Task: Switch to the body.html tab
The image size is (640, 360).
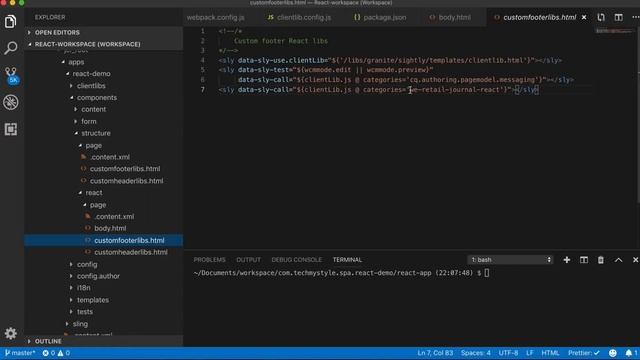Action: pos(450,18)
